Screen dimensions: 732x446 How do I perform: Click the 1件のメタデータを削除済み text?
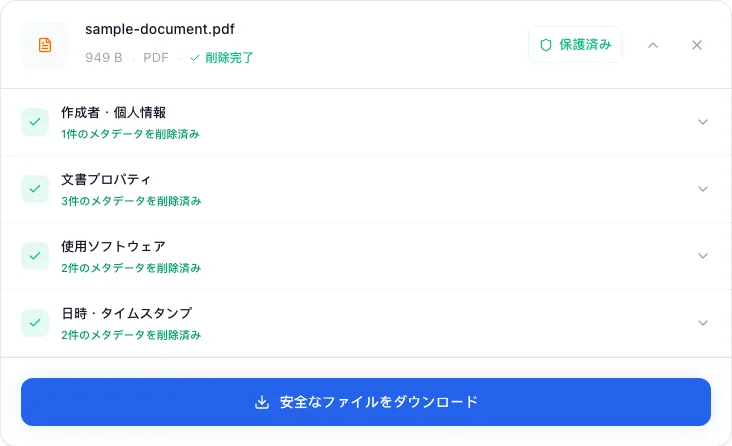(x=130, y=134)
